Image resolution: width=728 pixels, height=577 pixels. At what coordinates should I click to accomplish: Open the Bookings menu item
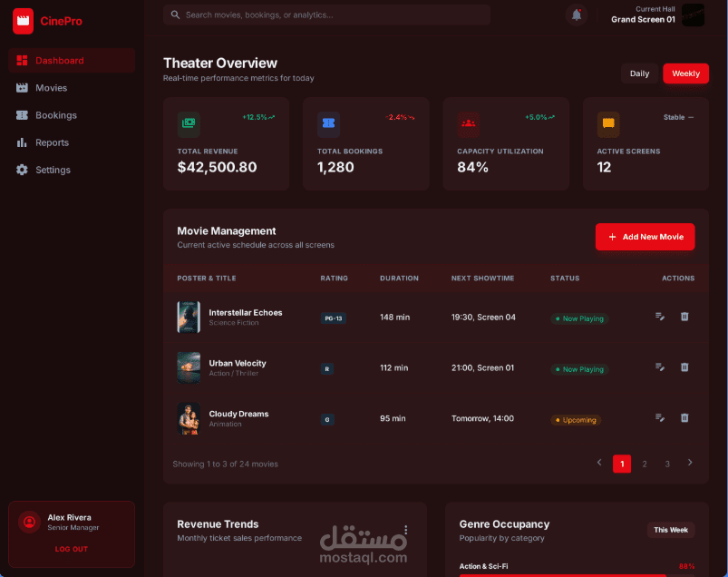click(x=72, y=115)
